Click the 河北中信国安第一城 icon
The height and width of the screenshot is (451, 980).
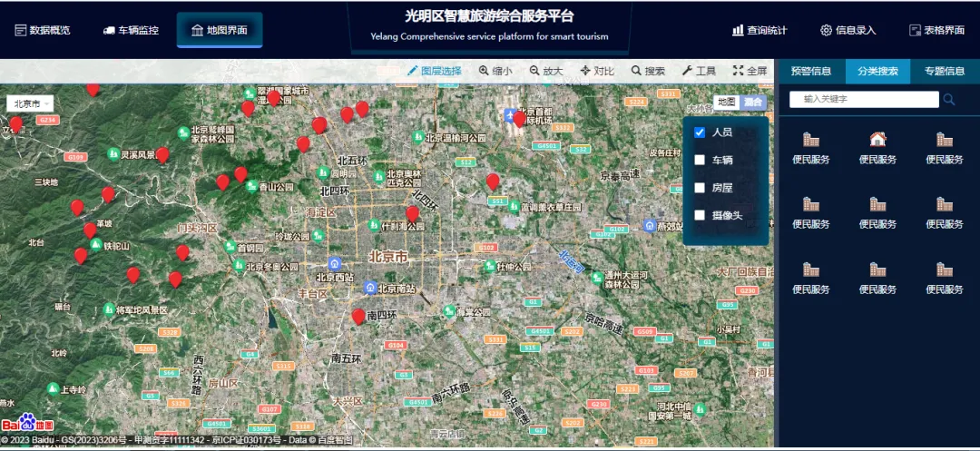coord(701,410)
